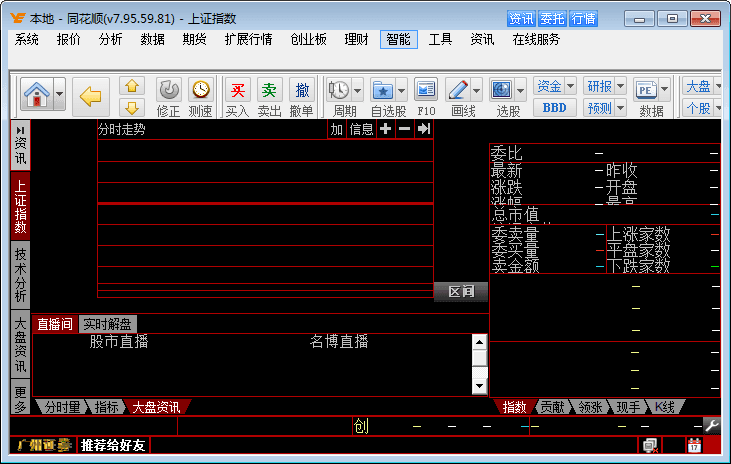Viewport: 731px width, 464px height.
Task: Expand the 周期 dropdown arrow
Action: pos(358,90)
